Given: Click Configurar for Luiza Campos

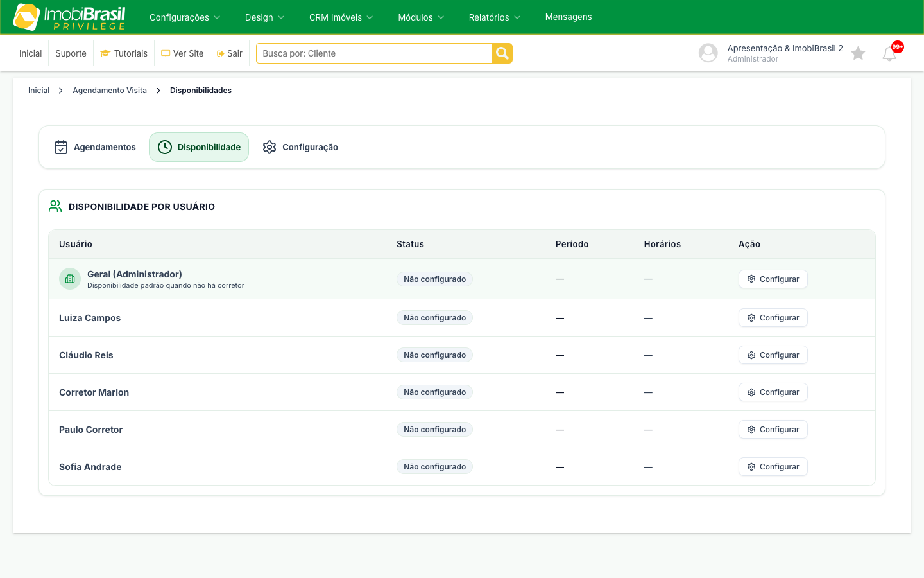Looking at the screenshot, I should (773, 318).
